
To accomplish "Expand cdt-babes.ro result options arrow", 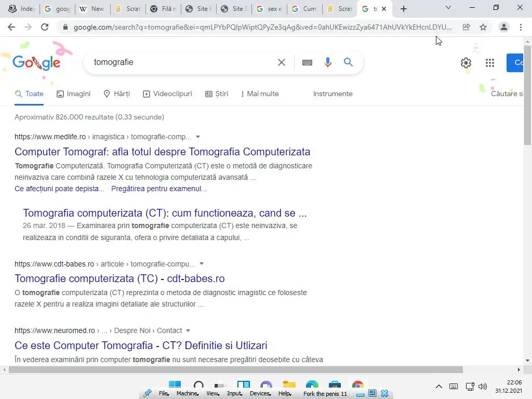I will pyautogui.click(x=202, y=263).
